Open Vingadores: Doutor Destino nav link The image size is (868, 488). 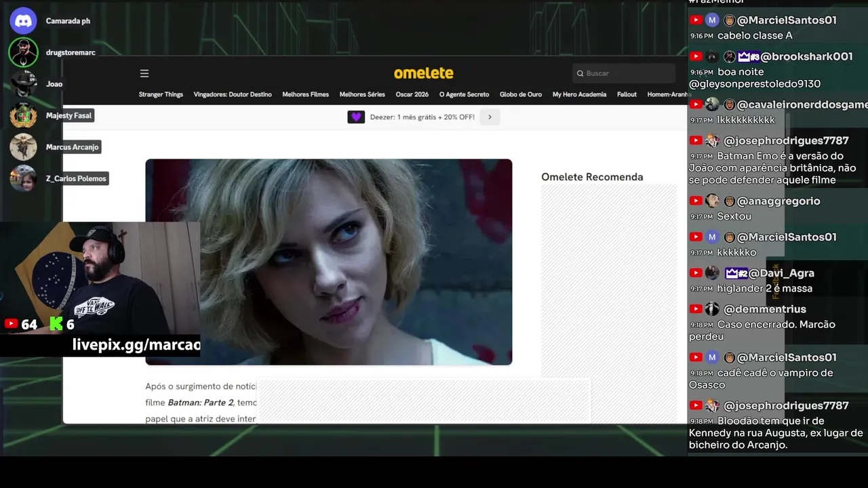coord(233,94)
